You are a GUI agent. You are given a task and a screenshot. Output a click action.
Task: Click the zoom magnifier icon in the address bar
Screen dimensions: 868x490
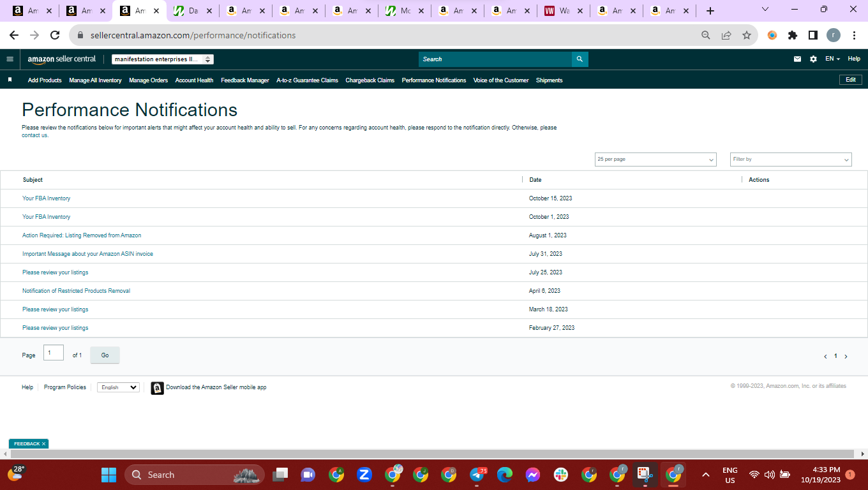pyautogui.click(x=705, y=35)
